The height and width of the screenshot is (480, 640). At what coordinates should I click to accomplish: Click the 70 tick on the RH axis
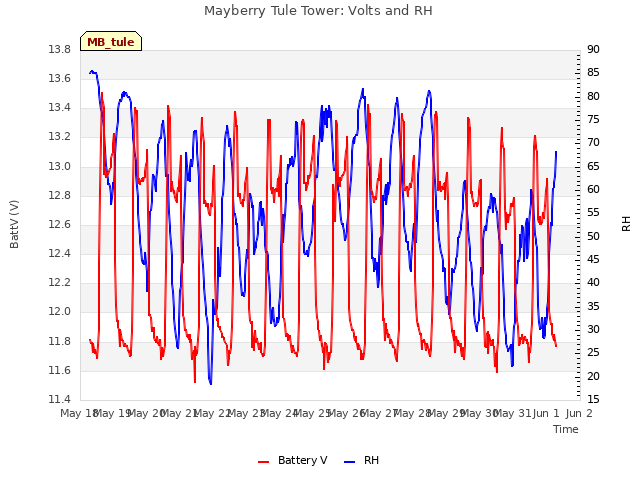pyautogui.click(x=593, y=143)
